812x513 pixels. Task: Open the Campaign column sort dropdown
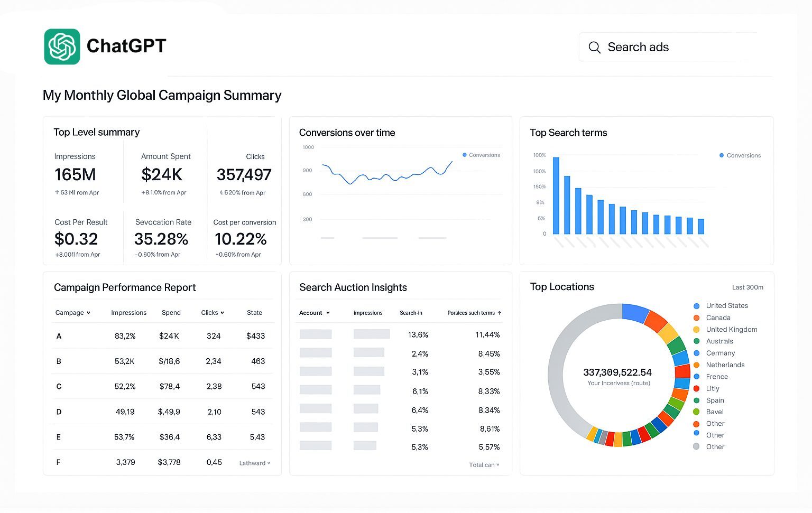click(88, 312)
